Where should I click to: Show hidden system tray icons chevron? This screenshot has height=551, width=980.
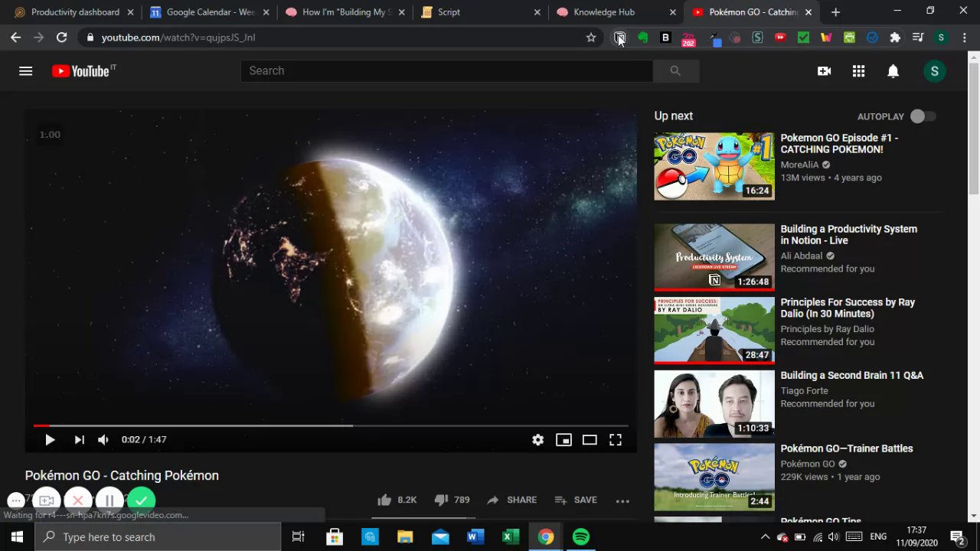(x=765, y=537)
